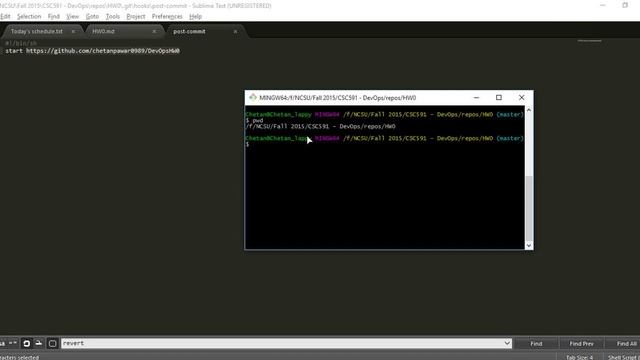Open the find history dropdown arrow
The image size is (640, 360).
(507, 343)
